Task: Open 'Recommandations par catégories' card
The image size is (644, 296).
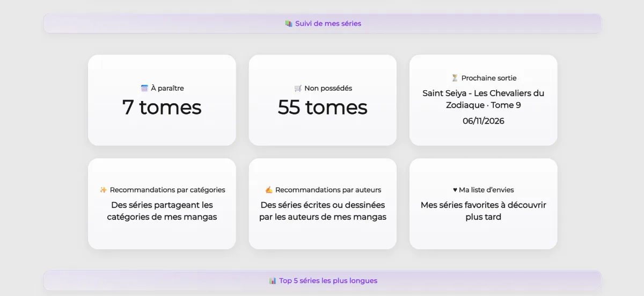Action: tap(162, 204)
